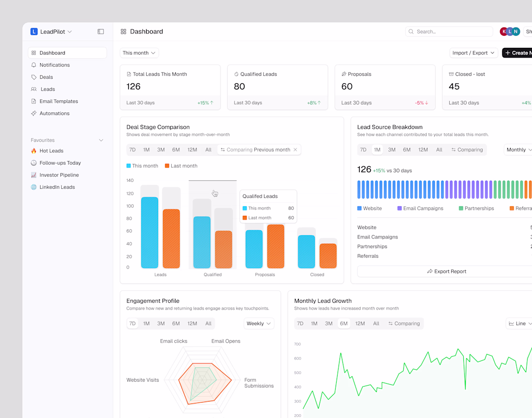The image size is (532, 418).
Task: Click the swap arrows icon in Monthly Lead Growth
Action: (x=390, y=324)
